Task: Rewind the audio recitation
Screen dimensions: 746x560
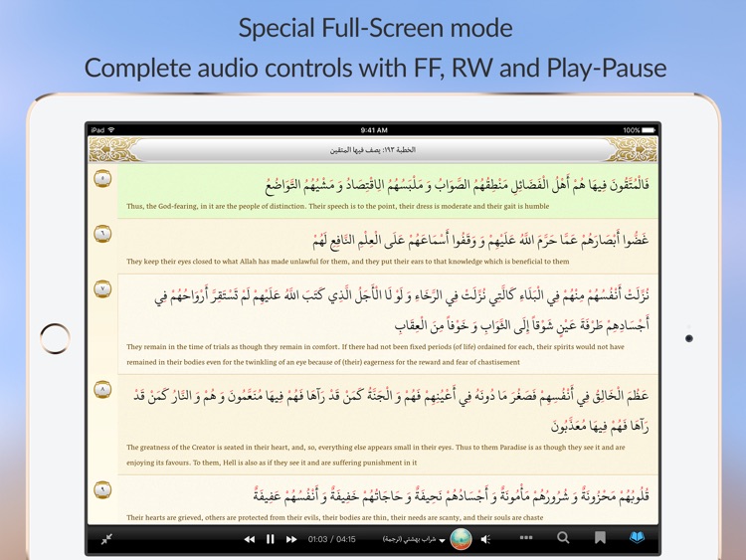Action: tap(250, 539)
